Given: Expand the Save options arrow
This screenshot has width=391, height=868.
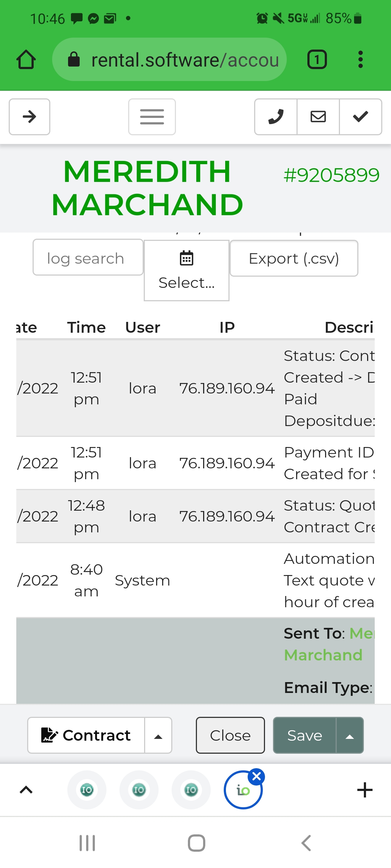Looking at the screenshot, I should pyautogui.click(x=350, y=735).
